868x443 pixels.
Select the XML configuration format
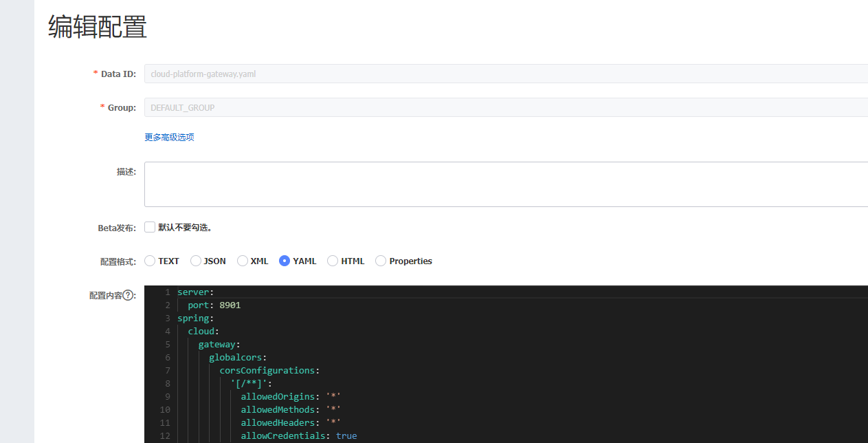(242, 261)
